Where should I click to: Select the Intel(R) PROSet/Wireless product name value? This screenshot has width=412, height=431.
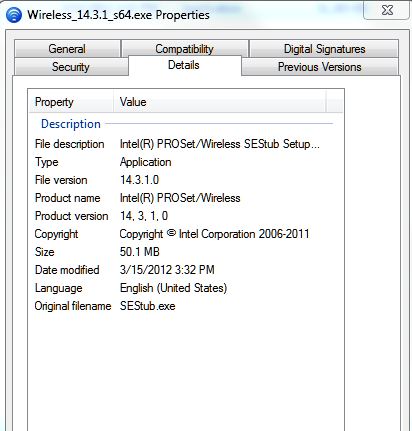click(180, 198)
